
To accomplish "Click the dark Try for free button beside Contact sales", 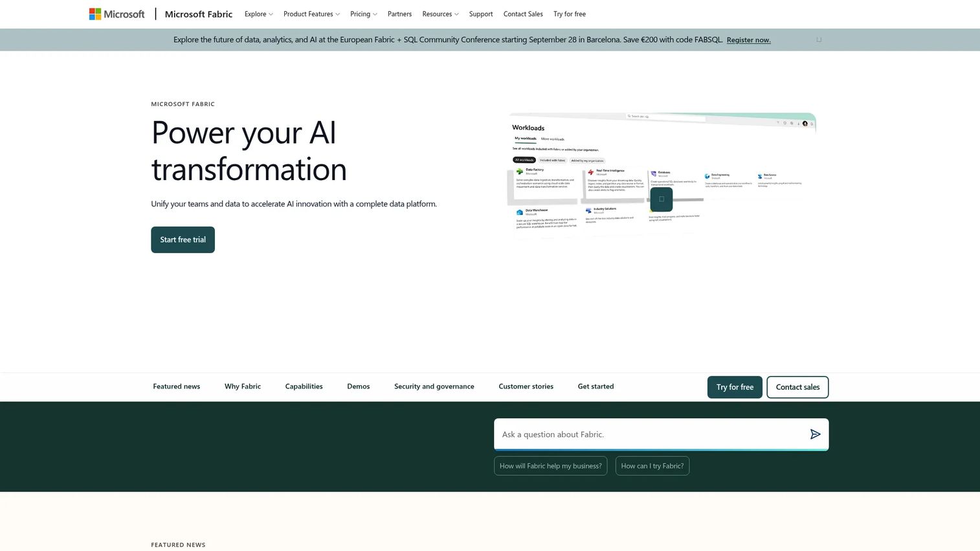I will 735,387.
